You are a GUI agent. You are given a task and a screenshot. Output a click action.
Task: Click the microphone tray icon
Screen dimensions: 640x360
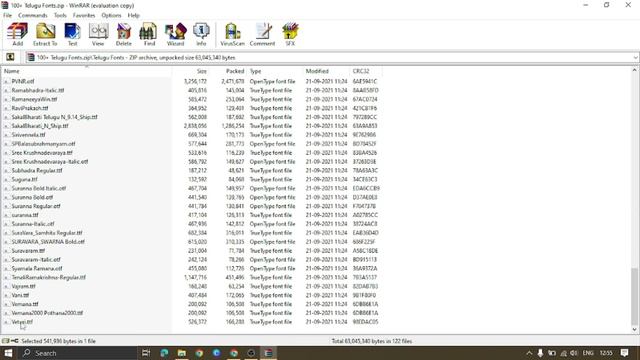(x=540, y=353)
